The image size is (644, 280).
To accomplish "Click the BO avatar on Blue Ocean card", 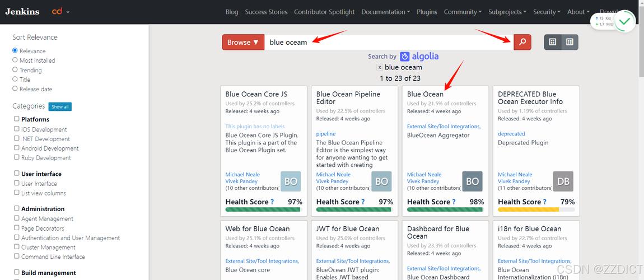I will pyautogui.click(x=472, y=181).
